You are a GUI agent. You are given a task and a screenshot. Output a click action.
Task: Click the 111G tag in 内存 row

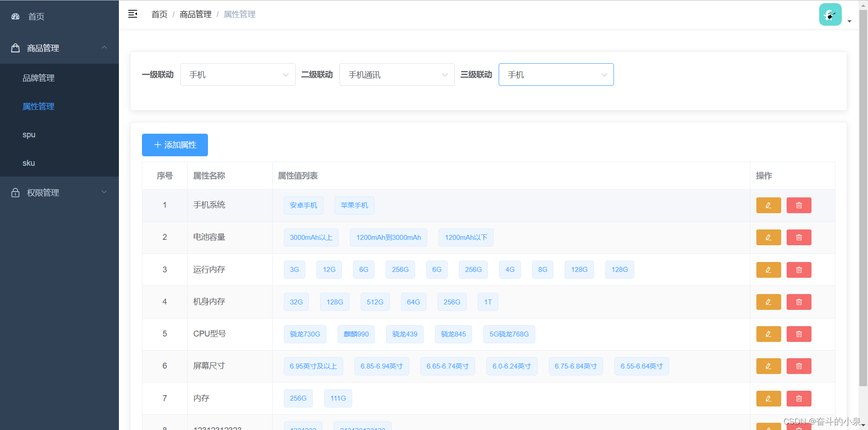coord(338,398)
